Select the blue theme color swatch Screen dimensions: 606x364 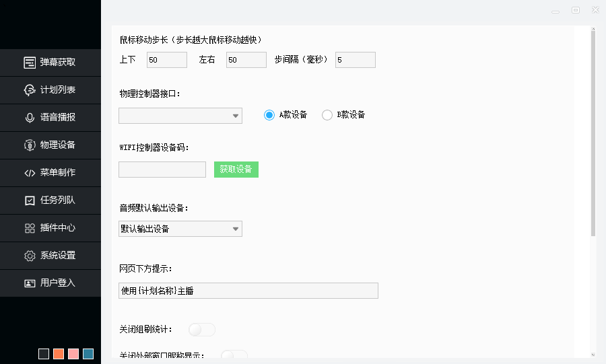[88, 354]
